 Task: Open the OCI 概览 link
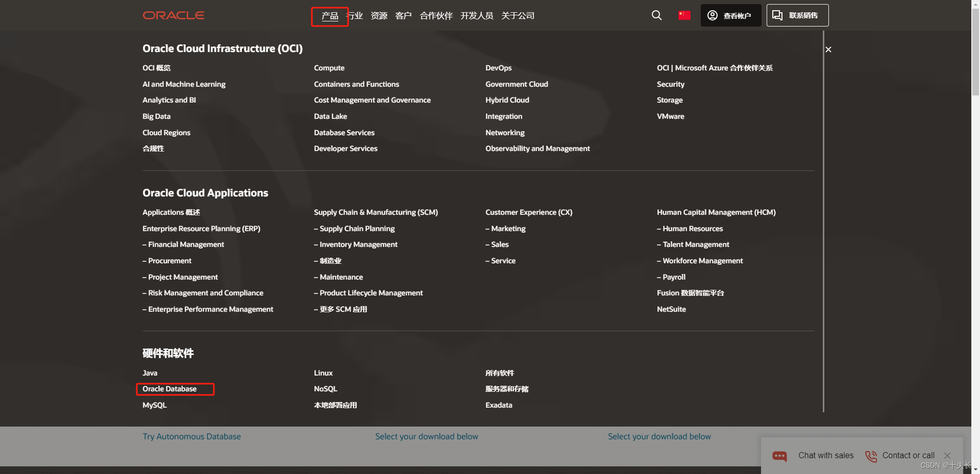tap(156, 68)
